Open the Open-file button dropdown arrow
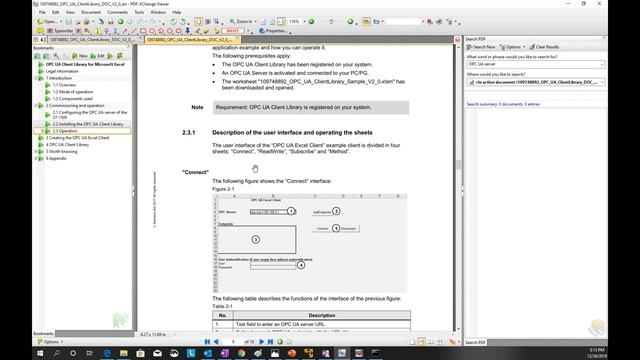640x360 pixels. click(x=61, y=21)
